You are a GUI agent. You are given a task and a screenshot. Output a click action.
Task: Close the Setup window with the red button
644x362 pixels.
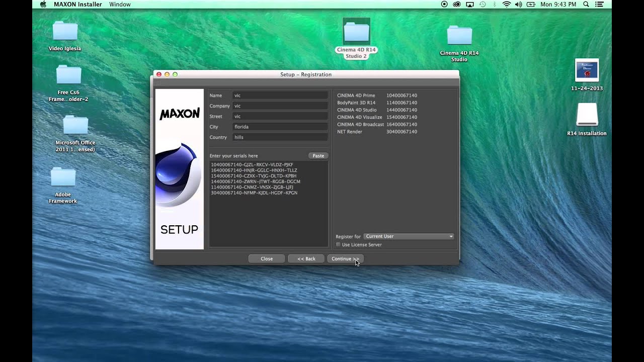(x=159, y=74)
